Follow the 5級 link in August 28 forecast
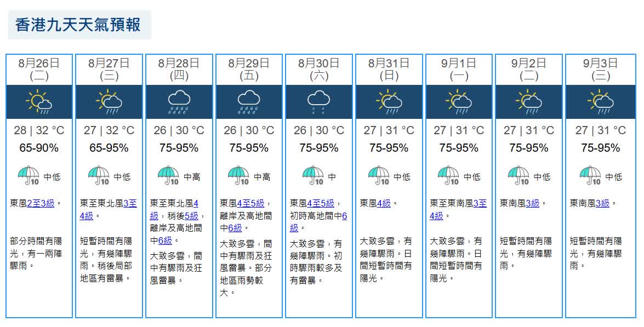Viewport: 644px width, 327px height. [191, 216]
